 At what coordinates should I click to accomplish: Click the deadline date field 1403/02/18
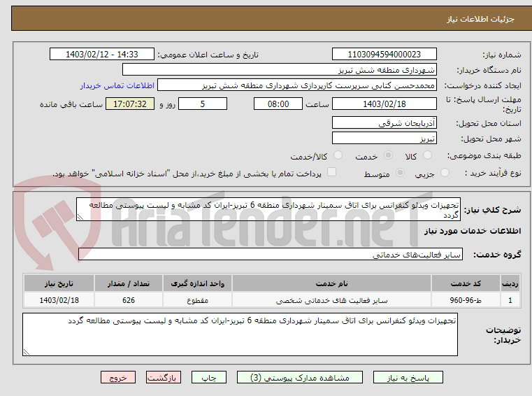pos(384,104)
